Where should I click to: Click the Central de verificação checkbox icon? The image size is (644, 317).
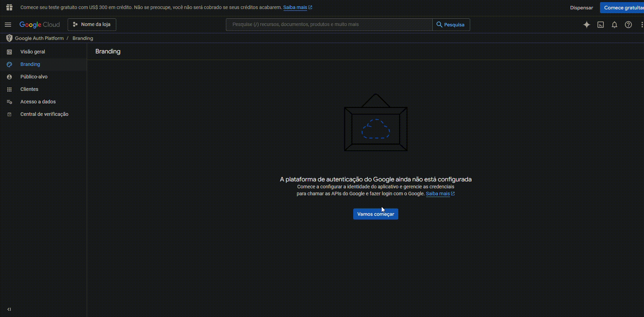tap(9, 114)
